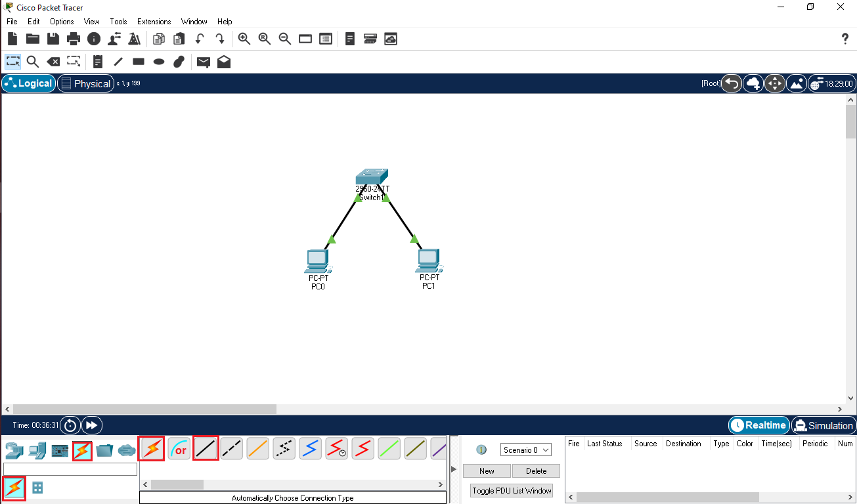Fast forward time button

tap(92, 425)
